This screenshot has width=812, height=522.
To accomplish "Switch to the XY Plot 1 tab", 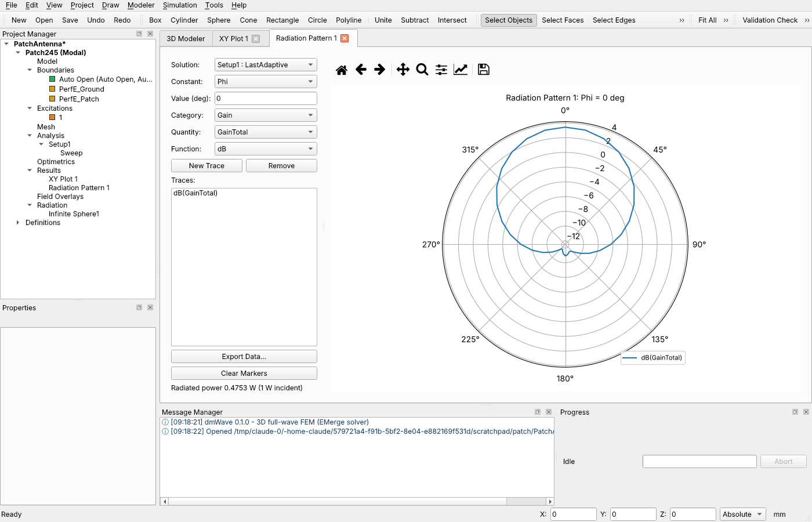I will coord(234,39).
